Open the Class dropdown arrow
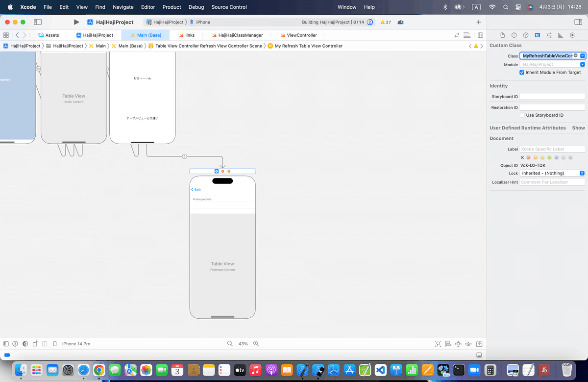This screenshot has height=382, width=588. pyautogui.click(x=583, y=56)
